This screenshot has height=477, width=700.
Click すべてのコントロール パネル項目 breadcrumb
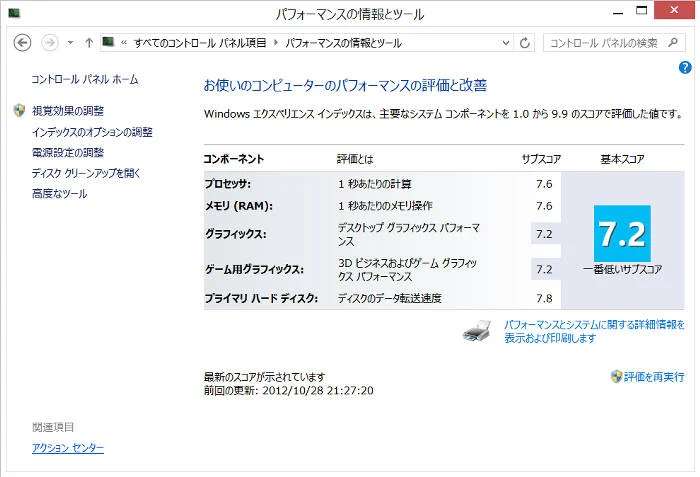coord(200,43)
